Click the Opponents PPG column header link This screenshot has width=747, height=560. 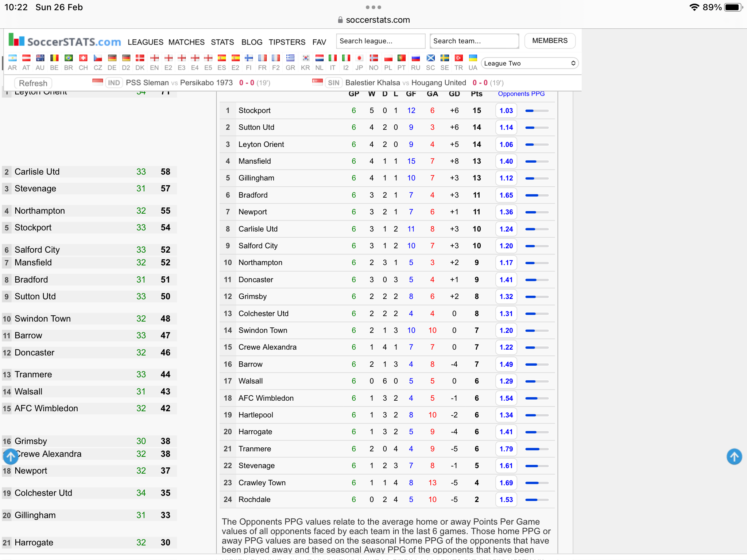(x=521, y=94)
